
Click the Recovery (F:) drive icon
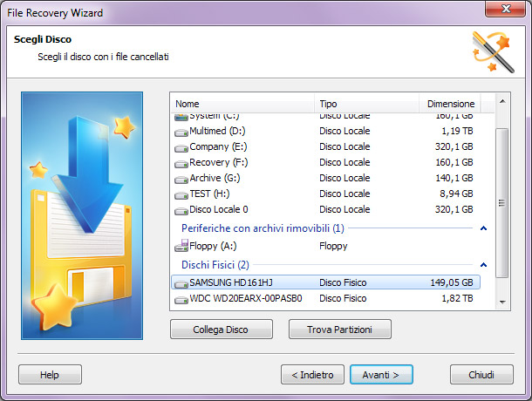(181, 163)
